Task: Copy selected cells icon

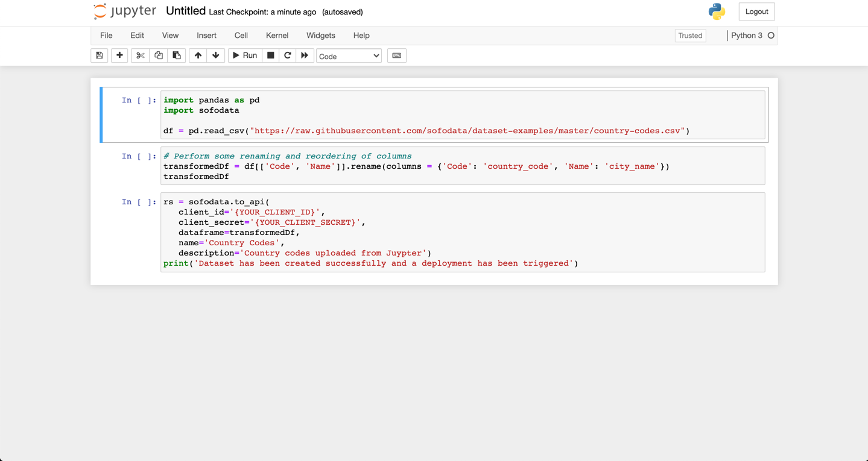Action: (x=159, y=55)
